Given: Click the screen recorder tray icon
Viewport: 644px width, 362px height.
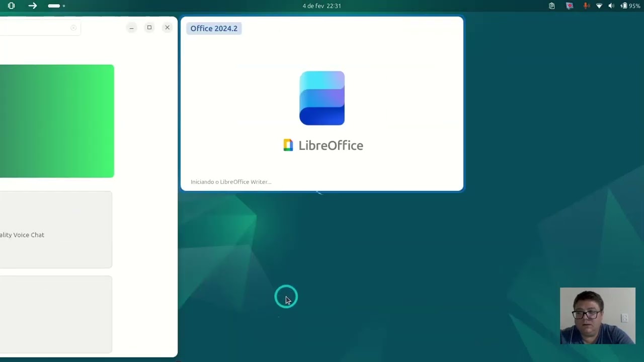Looking at the screenshot, I should 570,6.
